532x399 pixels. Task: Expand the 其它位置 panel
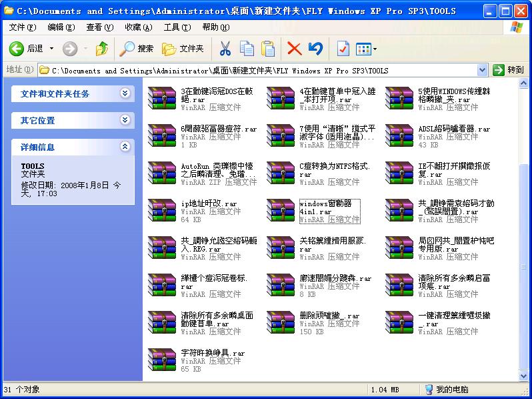pos(125,119)
